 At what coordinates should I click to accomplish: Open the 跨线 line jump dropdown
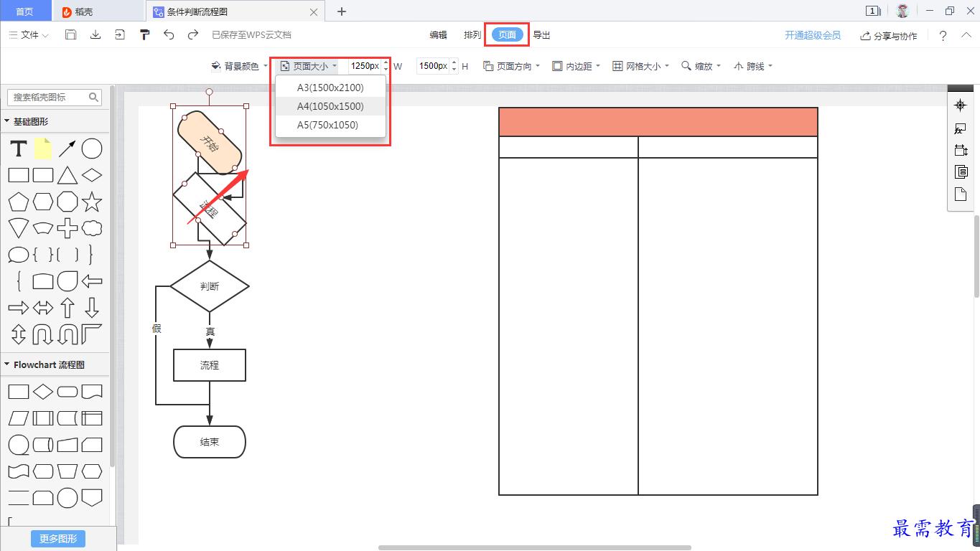point(752,66)
